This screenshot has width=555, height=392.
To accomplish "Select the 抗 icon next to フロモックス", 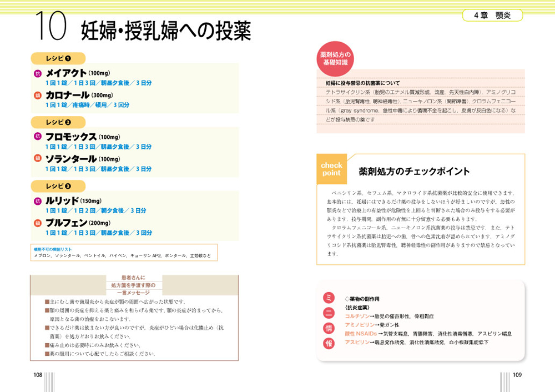I will (38, 137).
